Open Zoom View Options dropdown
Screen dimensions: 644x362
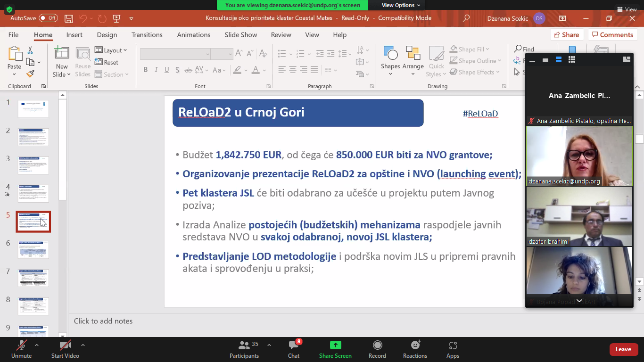tap(401, 5)
